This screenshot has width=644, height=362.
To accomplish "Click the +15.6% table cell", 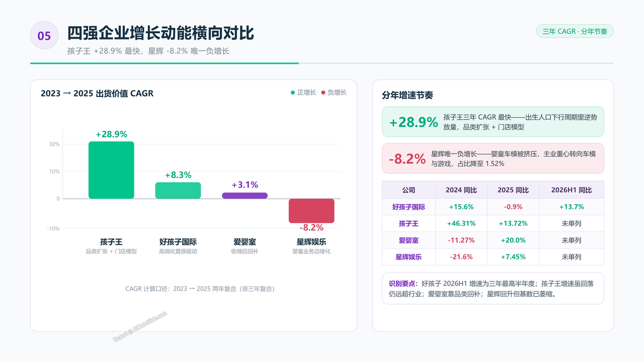I will tap(461, 207).
